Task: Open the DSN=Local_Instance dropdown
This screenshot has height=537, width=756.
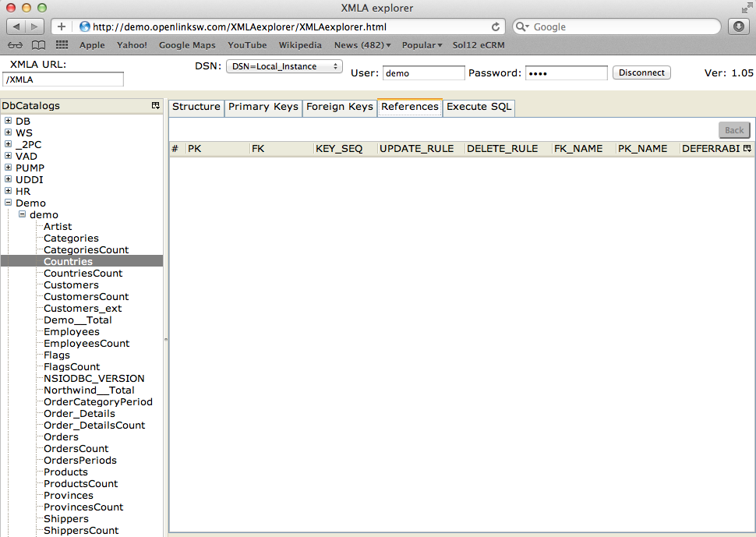Action: [x=284, y=66]
